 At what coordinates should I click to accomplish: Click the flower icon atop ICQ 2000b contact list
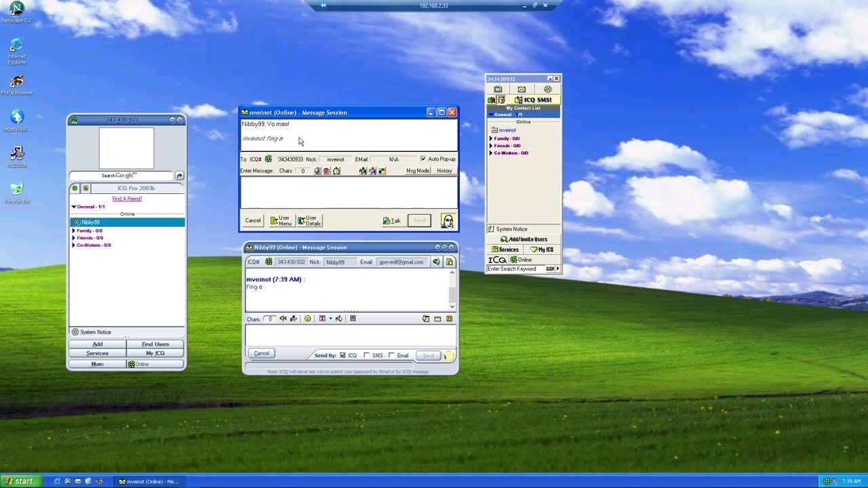(548, 89)
